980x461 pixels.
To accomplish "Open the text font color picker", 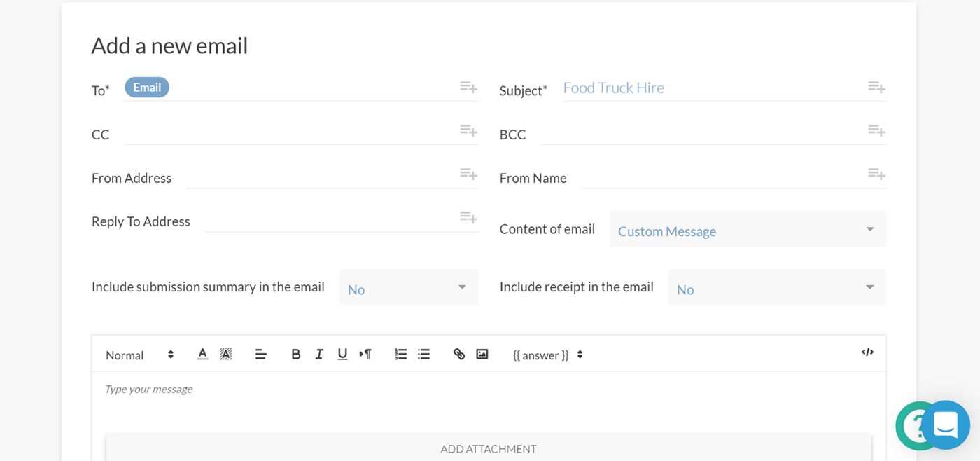I will point(202,355).
